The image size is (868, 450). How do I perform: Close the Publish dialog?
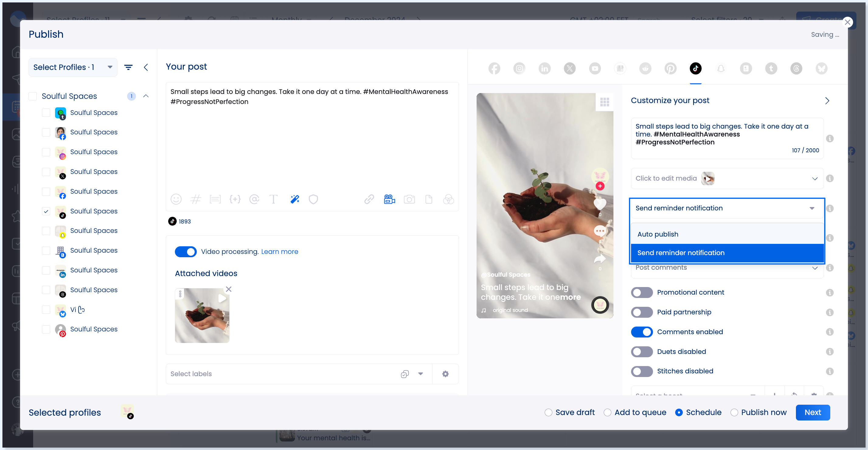pos(847,22)
